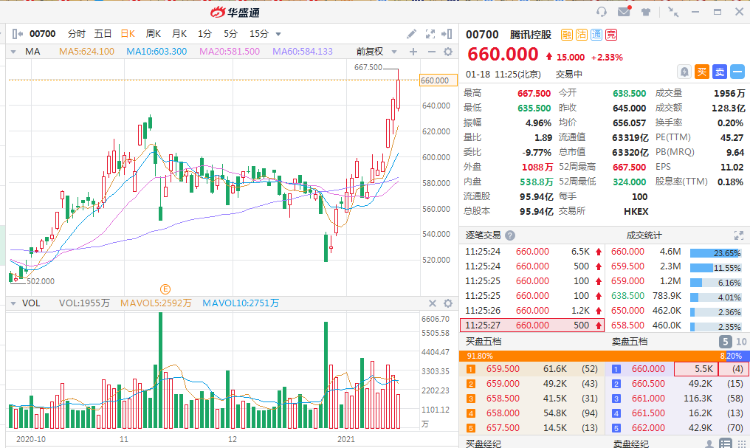Show 10 levels of order book depth
This screenshot has height=448, width=750.
tap(741, 341)
